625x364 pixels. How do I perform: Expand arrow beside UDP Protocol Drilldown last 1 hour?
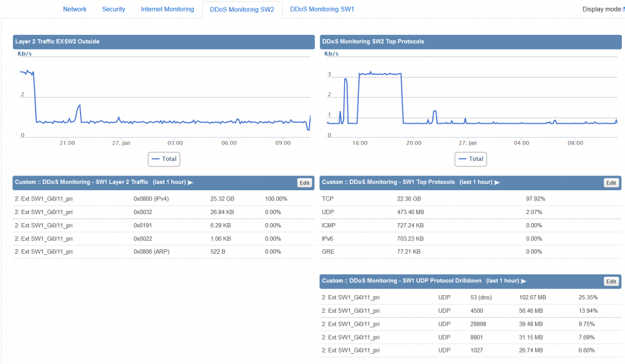coord(523,281)
